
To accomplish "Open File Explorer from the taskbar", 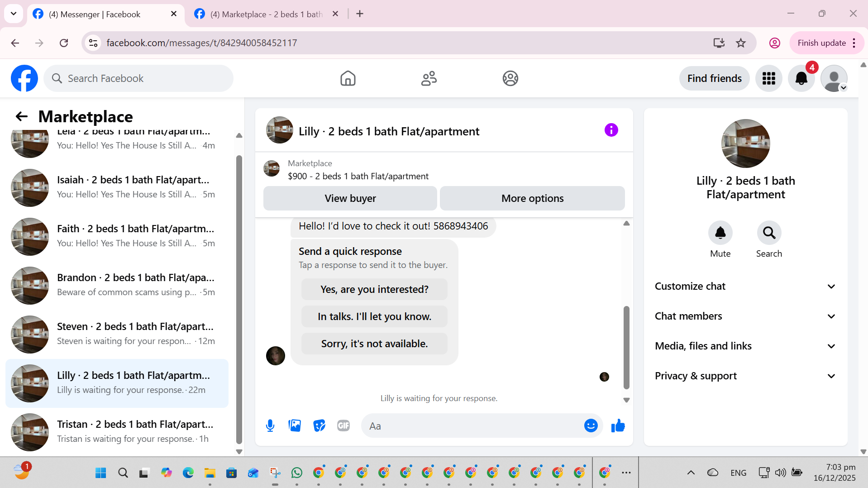I will [x=210, y=473].
